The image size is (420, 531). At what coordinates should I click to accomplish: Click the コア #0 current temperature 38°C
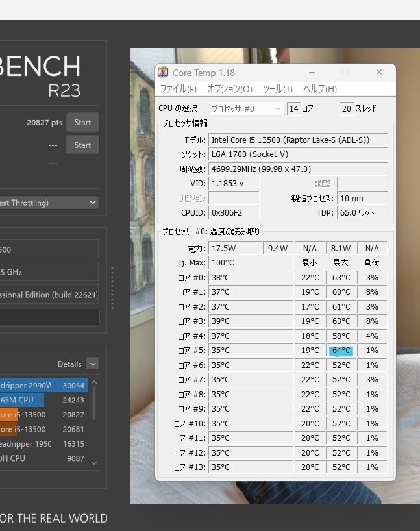[x=251, y=278]
